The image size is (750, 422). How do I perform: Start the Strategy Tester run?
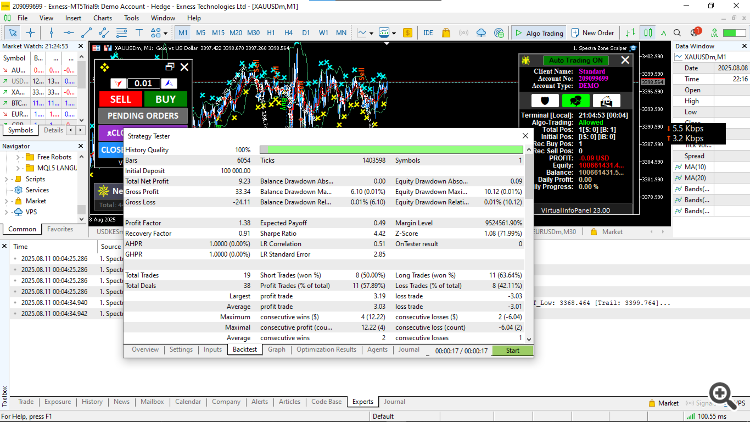pyautogui.click(x=512, y=351)
